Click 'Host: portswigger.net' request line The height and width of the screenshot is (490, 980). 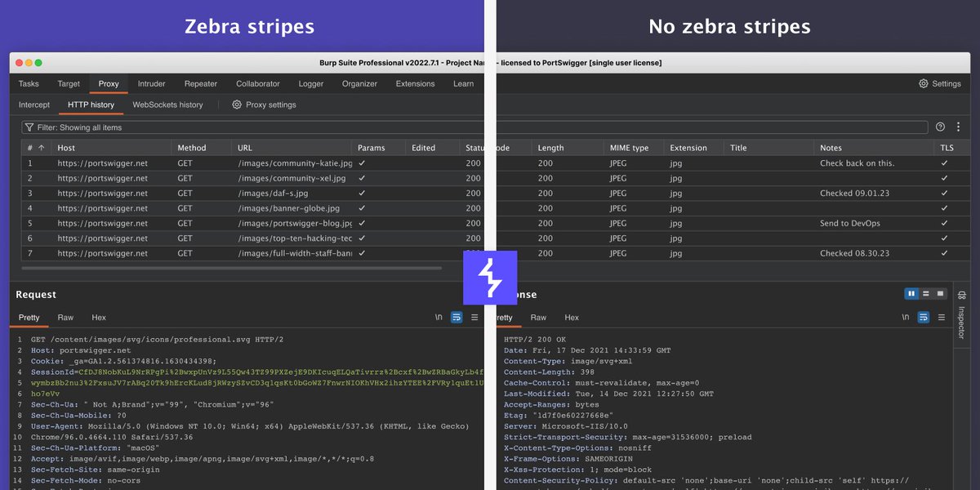coord(81,350)
